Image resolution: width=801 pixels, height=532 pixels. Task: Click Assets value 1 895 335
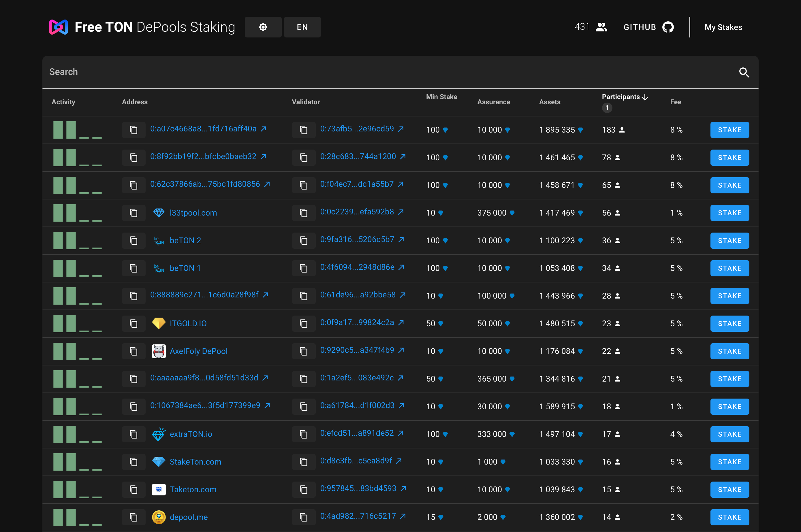tap(557, 130)
